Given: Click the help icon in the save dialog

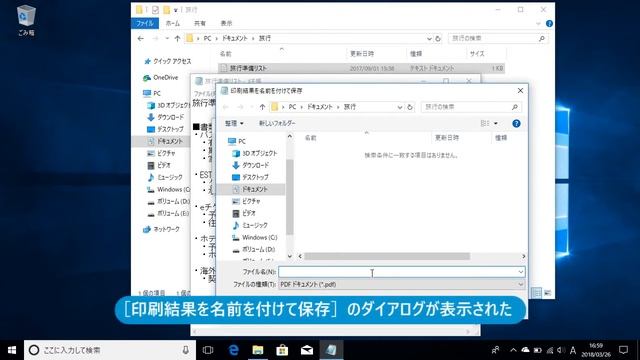Looking at the screenshot, I should tap(516, 123).
